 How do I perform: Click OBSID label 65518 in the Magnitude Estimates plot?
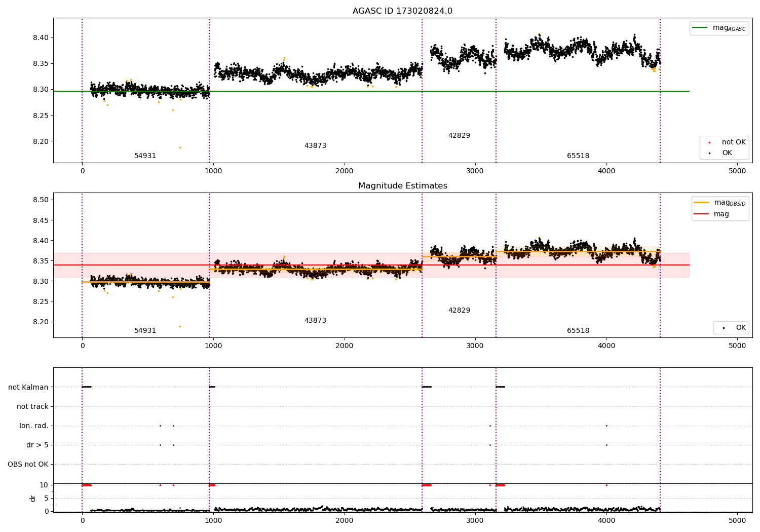pos(578,331)
